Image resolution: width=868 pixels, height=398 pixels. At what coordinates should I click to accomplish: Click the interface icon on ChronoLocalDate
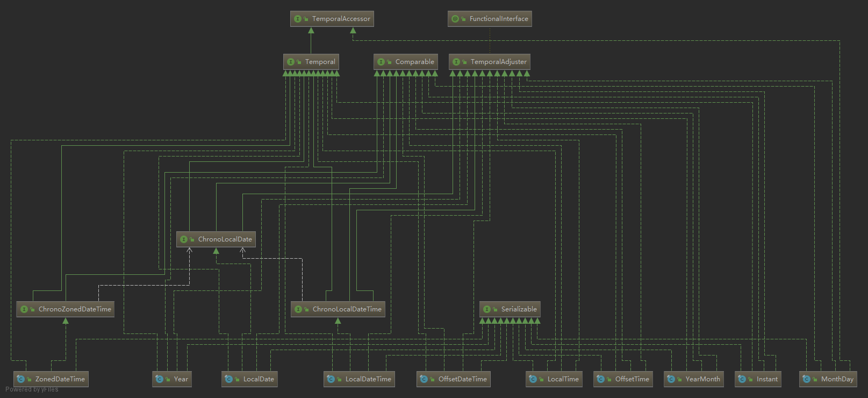point(184,239)
